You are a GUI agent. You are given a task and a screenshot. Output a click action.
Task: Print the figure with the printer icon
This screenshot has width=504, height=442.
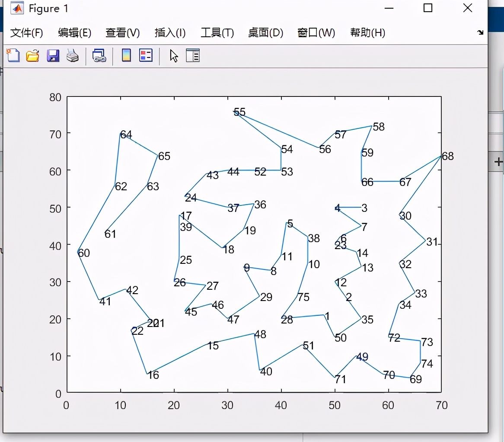click(x=72, y=55)
